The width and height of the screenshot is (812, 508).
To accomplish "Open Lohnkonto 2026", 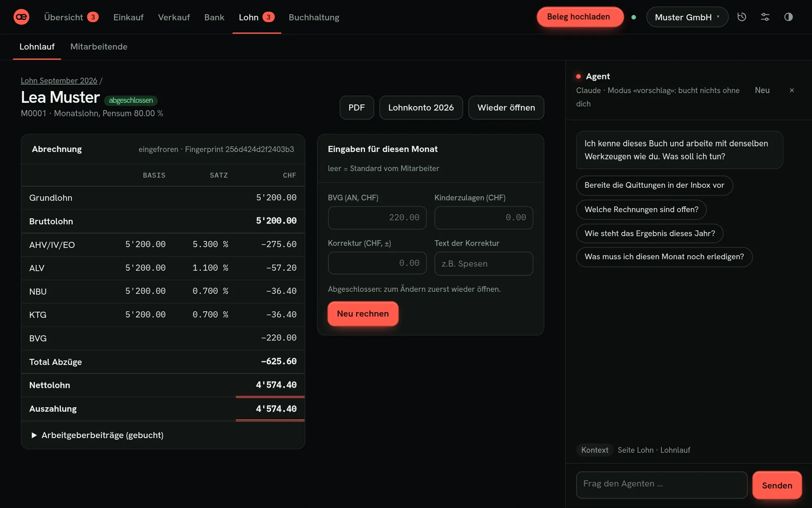I will 421,108.
